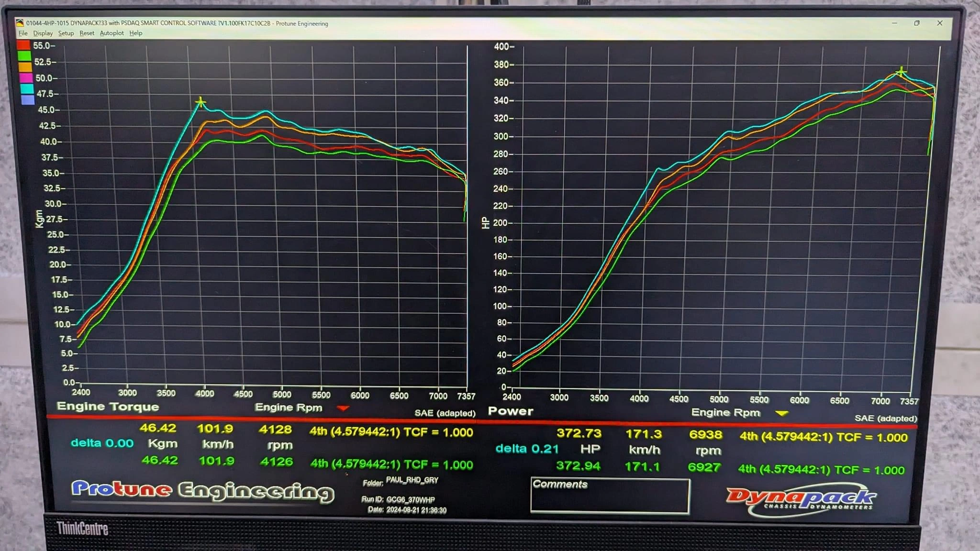This screenshot has width=980, height=551.
Task: Open the Autoplot menu
Action: coord(111,33)
